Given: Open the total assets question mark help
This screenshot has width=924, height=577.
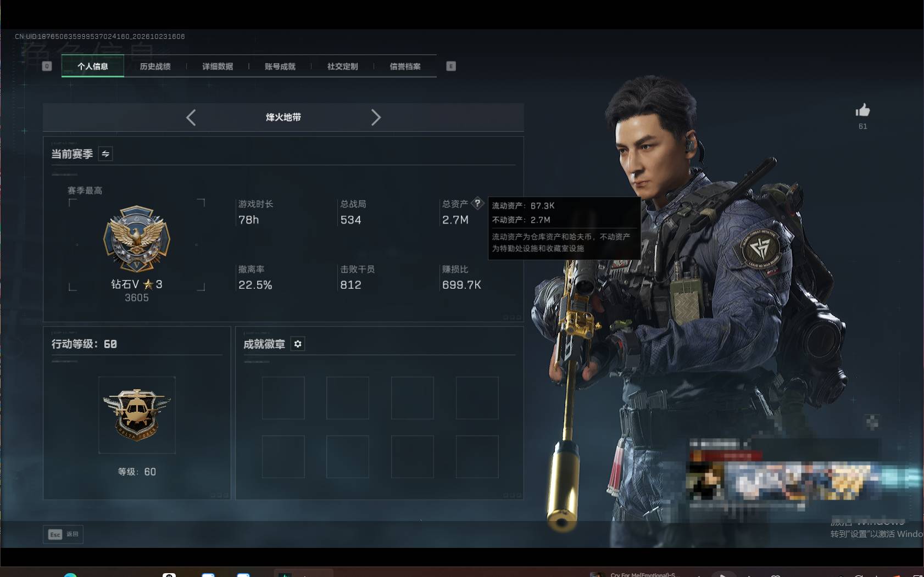Looking at the screenshot, I should click(477, 203).
